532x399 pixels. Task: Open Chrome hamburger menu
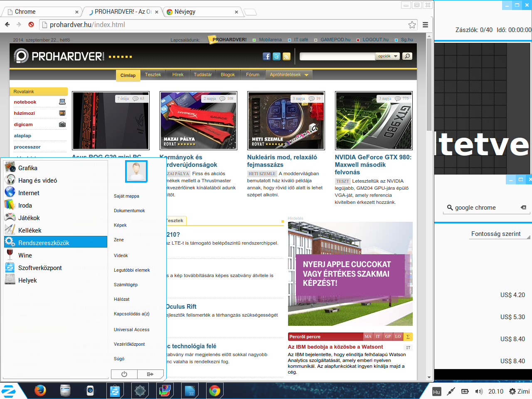425,25
